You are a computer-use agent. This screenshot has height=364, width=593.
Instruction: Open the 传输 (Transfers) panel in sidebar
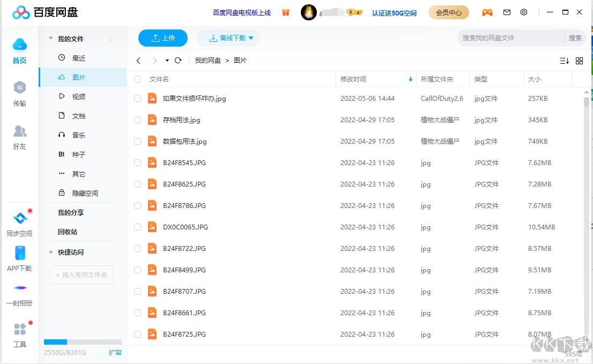[19, 95]
